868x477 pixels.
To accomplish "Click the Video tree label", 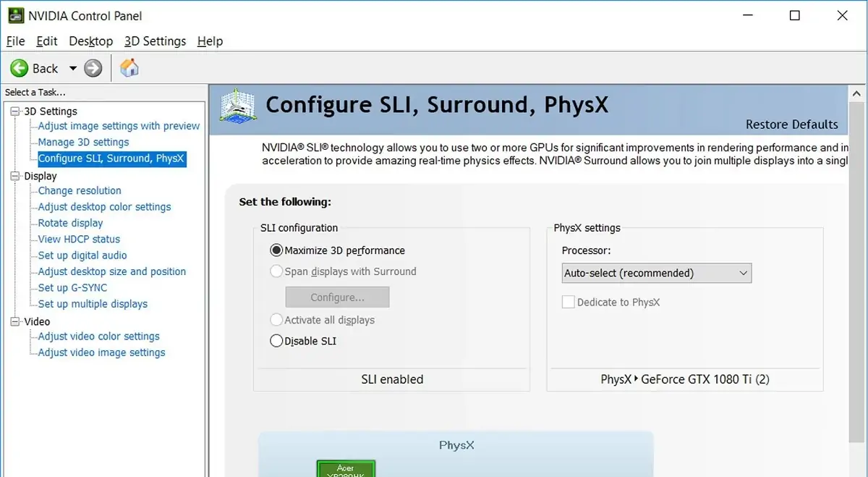I will (37, 321).
